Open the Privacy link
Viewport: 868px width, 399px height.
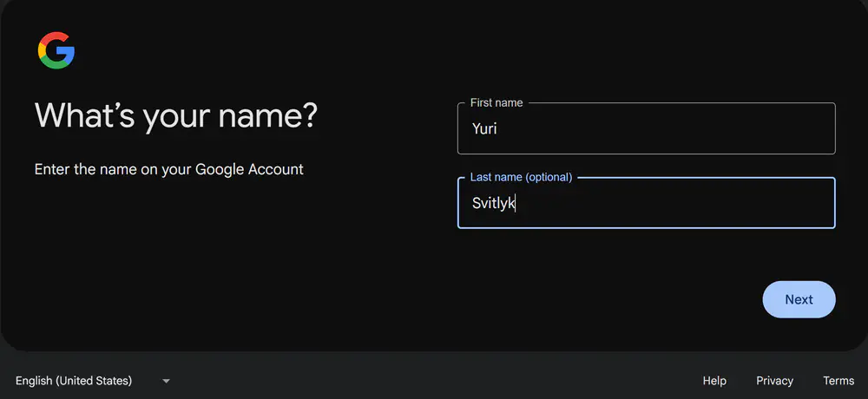tap(774, 381)
